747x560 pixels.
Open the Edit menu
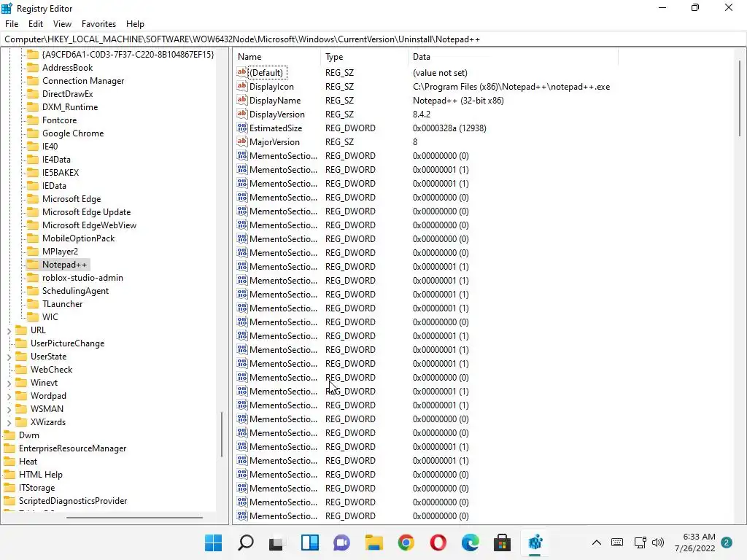(35, 24)
